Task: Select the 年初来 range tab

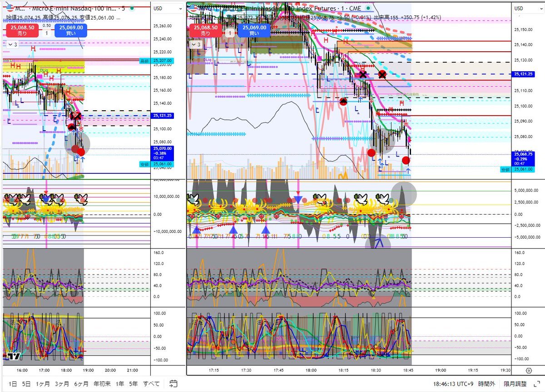Action: (x=102, y=384)
